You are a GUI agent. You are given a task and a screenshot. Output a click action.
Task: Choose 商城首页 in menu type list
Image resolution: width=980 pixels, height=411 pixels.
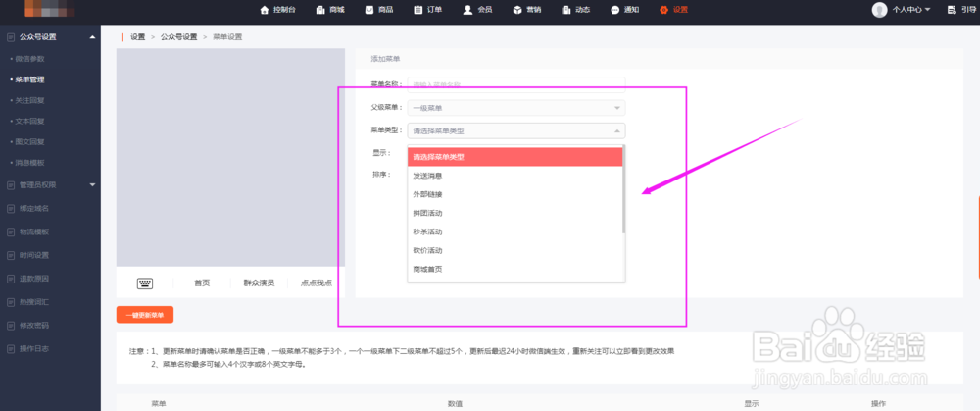pos(515,270)
